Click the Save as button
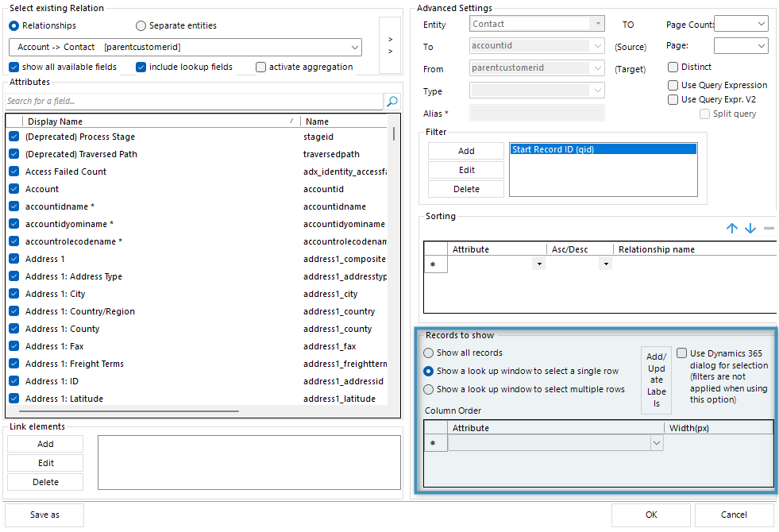The image size is (779, 532). tap(44, 515)
